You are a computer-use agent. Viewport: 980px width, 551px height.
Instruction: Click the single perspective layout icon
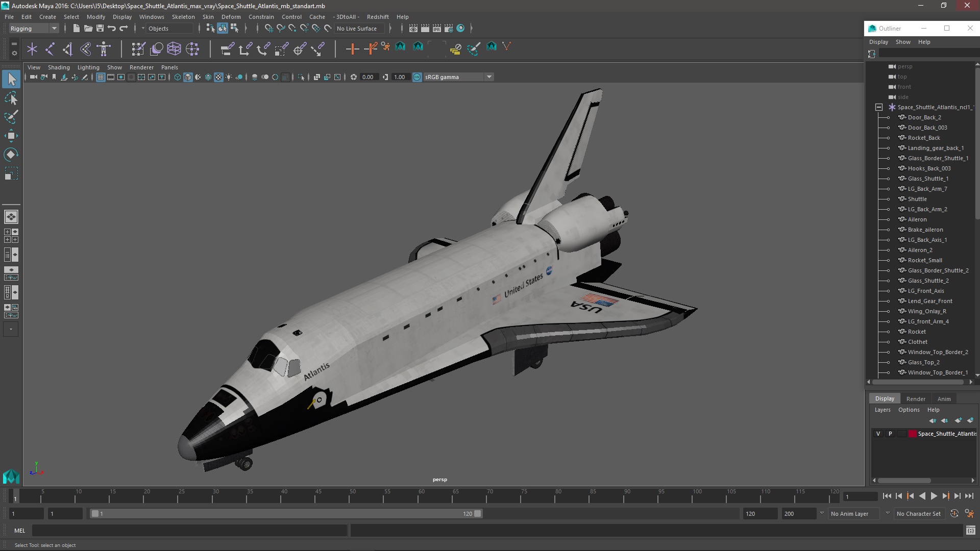coord(11,217)
